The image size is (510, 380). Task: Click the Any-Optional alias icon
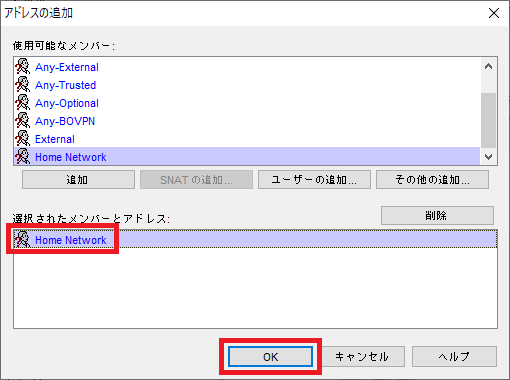[x=23, y=102]
